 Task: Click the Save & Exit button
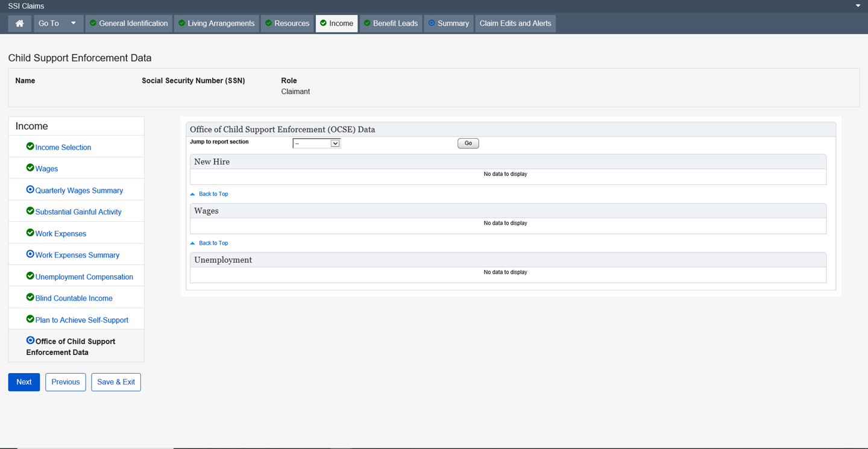pyautogui.click(x=116, y=382)
